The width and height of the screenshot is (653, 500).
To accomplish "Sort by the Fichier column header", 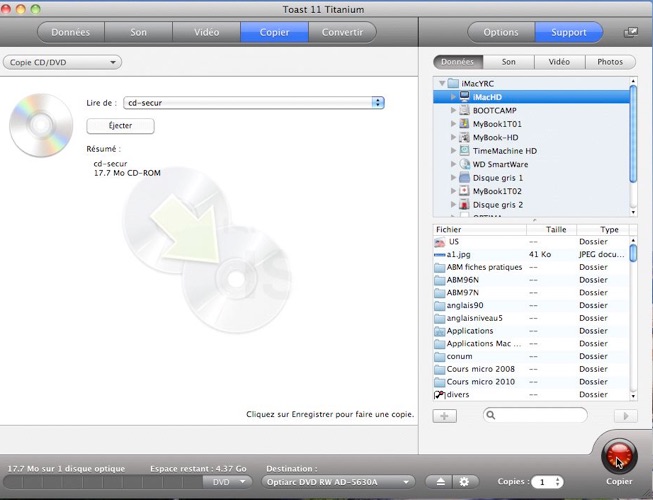I will point(480,230).
